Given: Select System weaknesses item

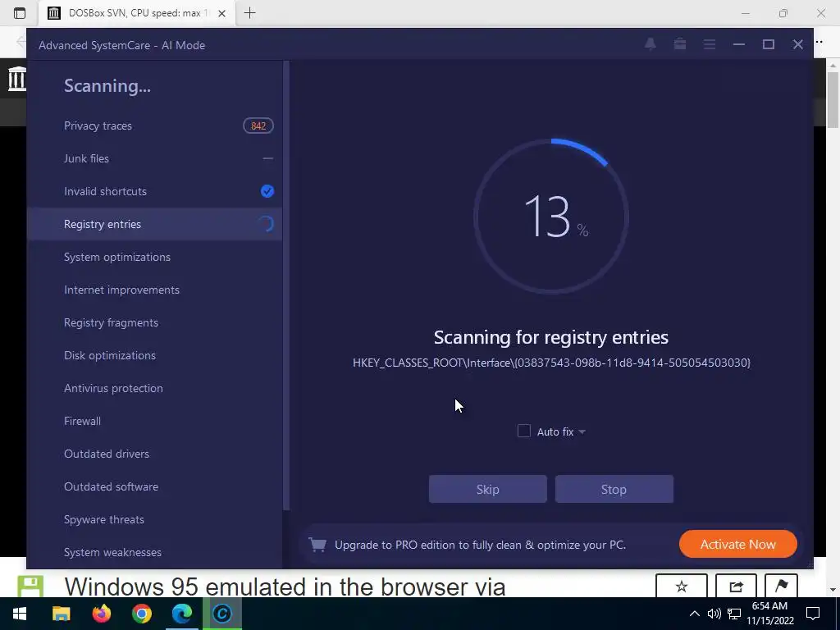Looking at the screenshot, I should point(154,552).
